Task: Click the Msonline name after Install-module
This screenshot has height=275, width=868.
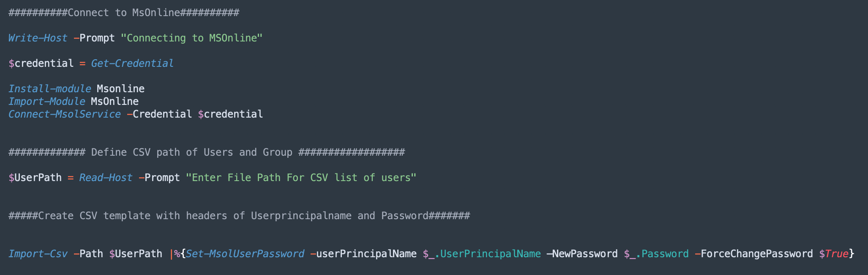Action: click(x=120, y=89)
